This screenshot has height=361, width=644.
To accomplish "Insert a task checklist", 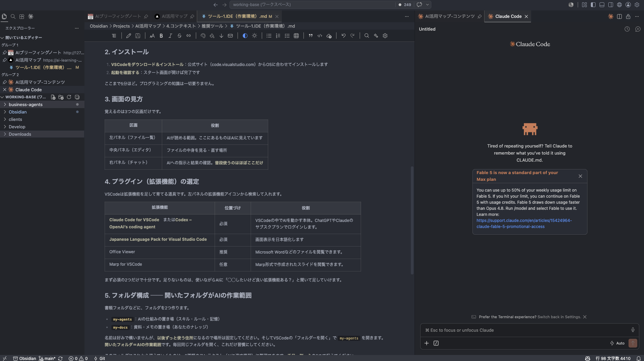I will [x=287, y=36].
